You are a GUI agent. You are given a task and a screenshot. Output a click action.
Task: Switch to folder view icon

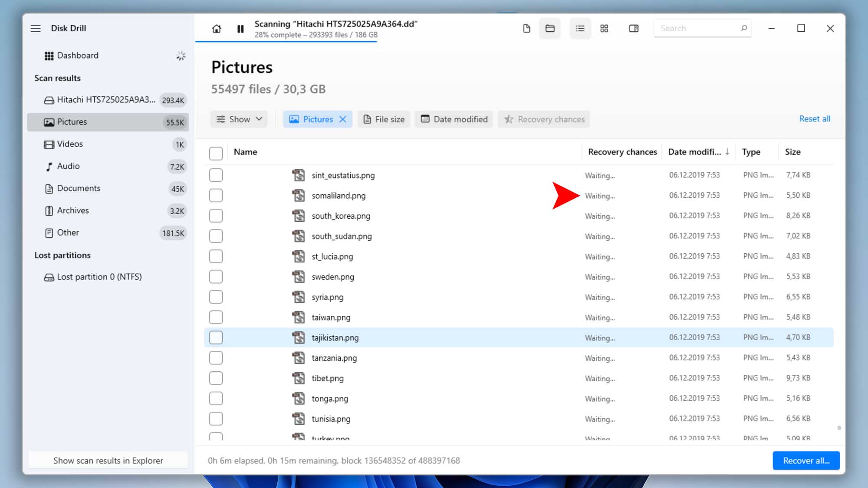click(x=550, y=29)
